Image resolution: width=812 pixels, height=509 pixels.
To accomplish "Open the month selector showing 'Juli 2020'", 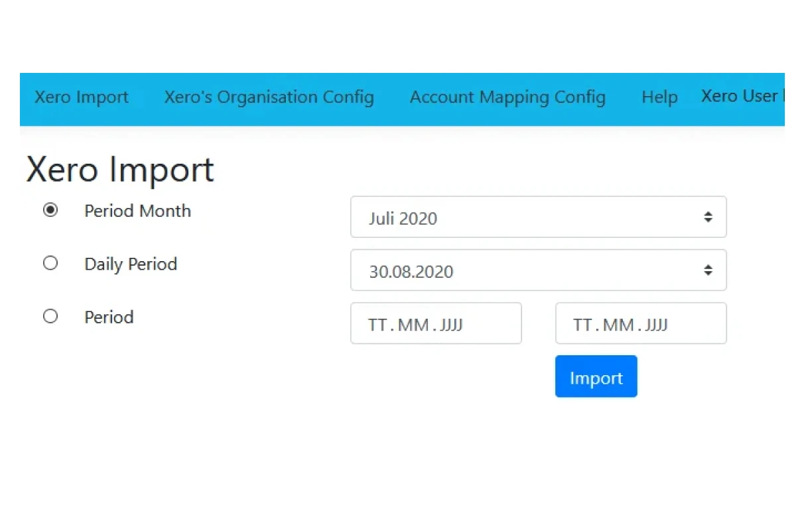I will point(538,217).
